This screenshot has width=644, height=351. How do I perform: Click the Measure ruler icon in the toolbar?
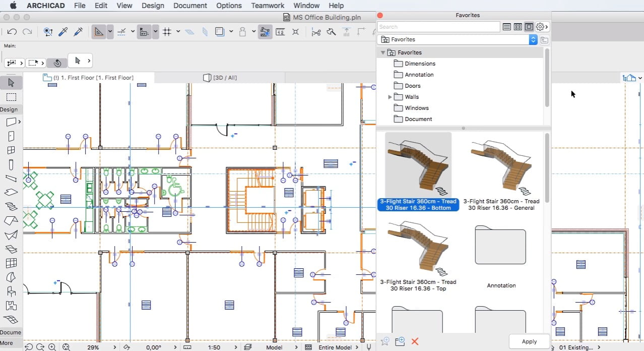tap(280, 32)
